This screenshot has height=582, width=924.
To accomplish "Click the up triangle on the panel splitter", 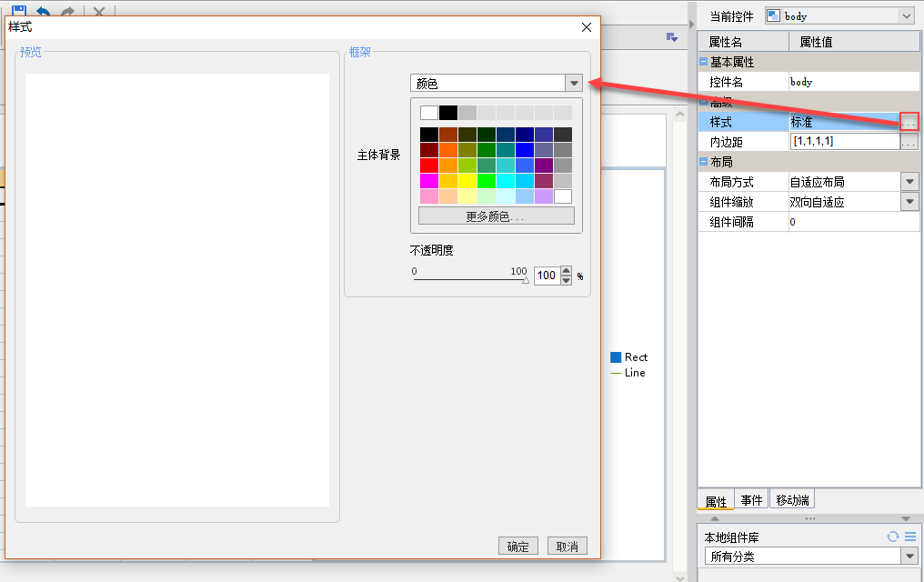I will 715,518.
